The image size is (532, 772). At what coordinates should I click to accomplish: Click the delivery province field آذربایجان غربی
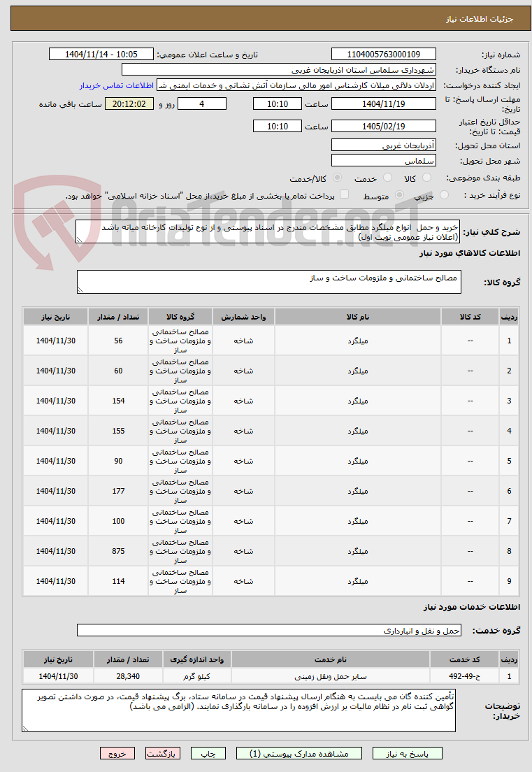[x=383, y=145]
